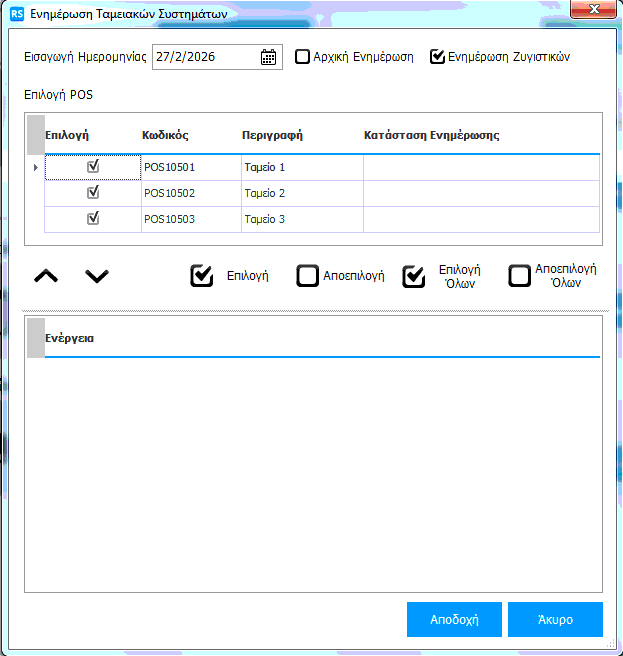
Task: Click the date input field showing 27/2/2026
Action: (204, 57)
